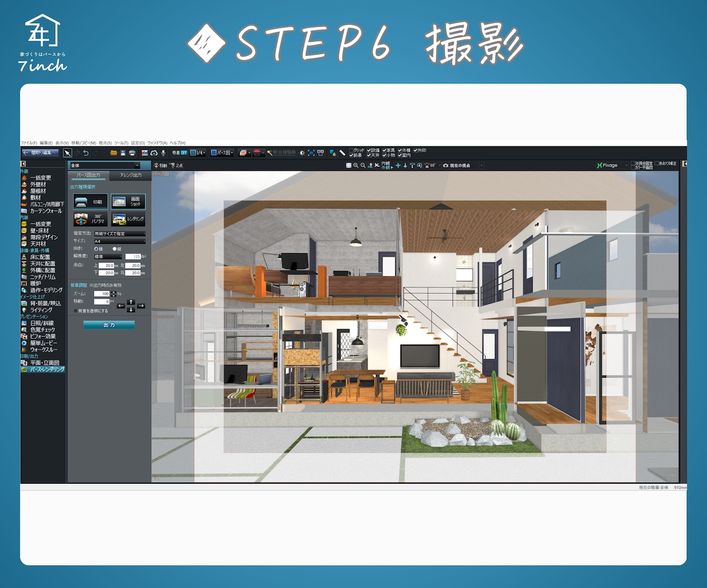Move background up with the up arrow
Image resolution: width=707 pixels, height=588 pixels.
tap(131, 302)
